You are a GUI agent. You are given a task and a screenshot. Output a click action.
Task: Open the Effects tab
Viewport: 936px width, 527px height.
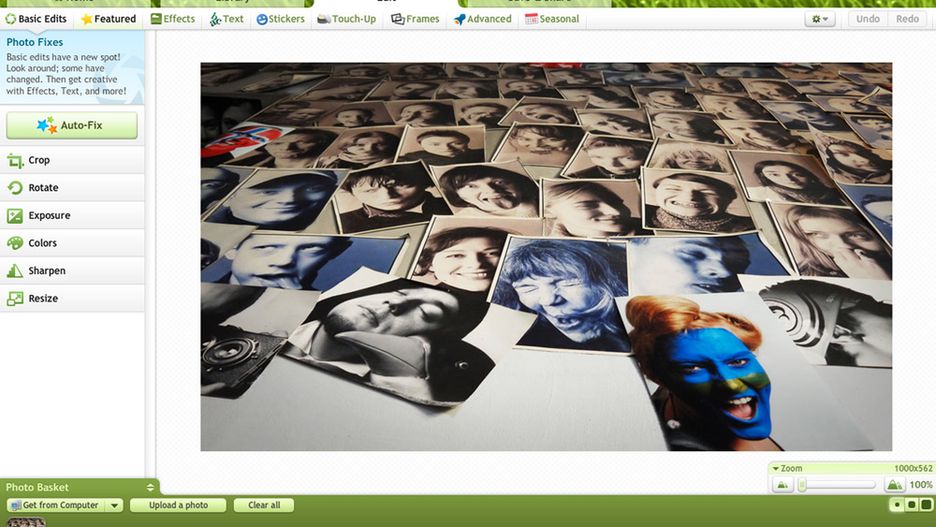click(x=173, y=19)
